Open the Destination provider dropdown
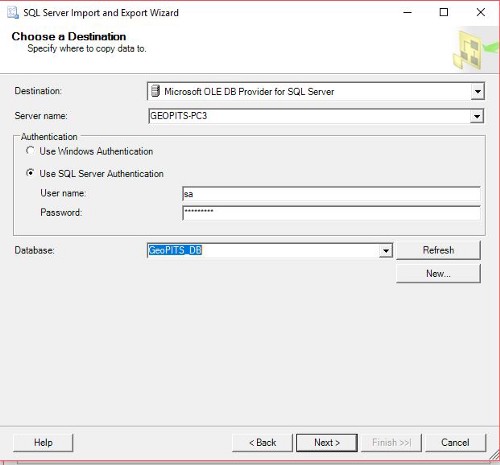The image size is (500, 465). (x=478, y=91)
